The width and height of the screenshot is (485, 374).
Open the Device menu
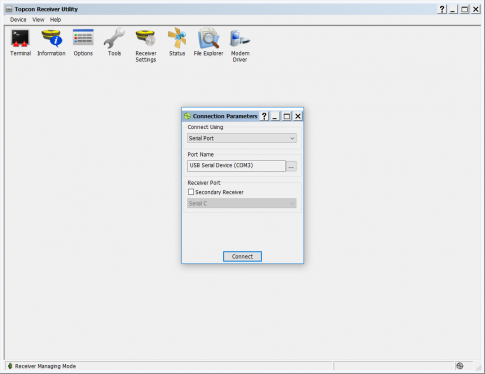click(18, 20)
